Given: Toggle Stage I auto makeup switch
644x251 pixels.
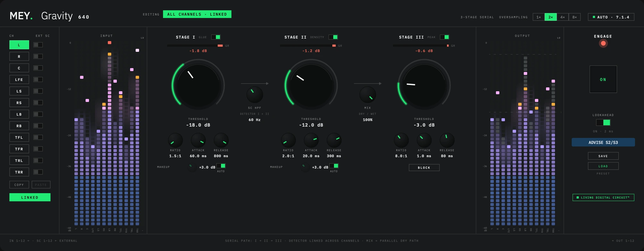Looking at the screenshot, I should pyautogui.click(x=221, y=166).
